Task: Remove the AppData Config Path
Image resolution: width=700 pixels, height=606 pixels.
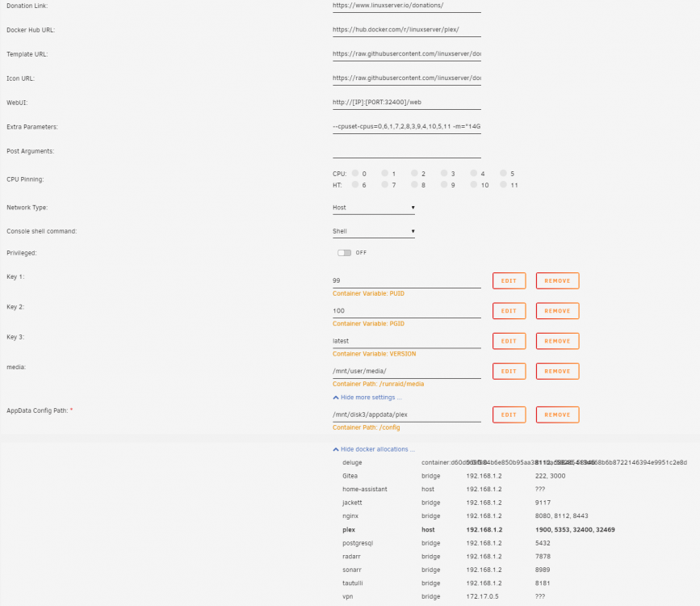Action: [x=557, y=415]
